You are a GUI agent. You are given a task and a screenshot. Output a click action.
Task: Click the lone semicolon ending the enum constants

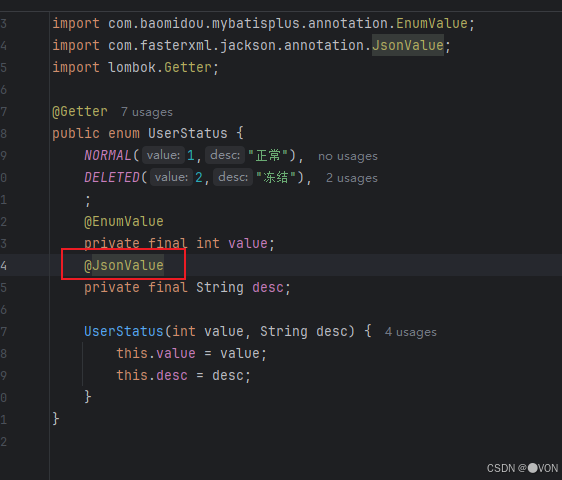(x=88, y=200)
